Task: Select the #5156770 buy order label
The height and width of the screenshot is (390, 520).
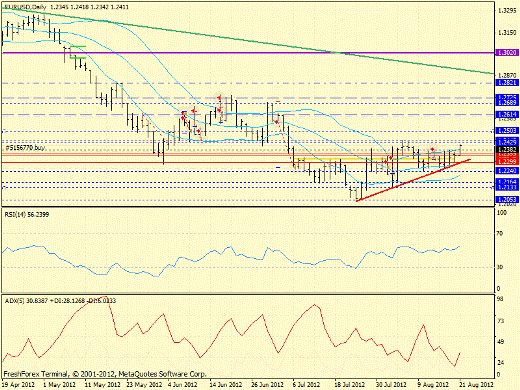Action: 26,148
